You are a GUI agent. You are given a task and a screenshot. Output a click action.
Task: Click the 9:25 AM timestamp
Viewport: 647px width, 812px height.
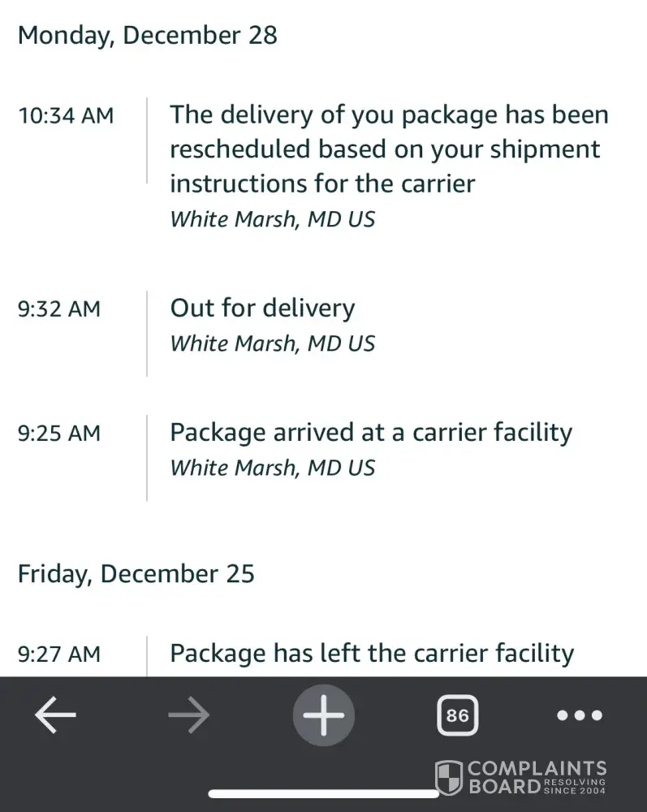(x=59, y=433)
